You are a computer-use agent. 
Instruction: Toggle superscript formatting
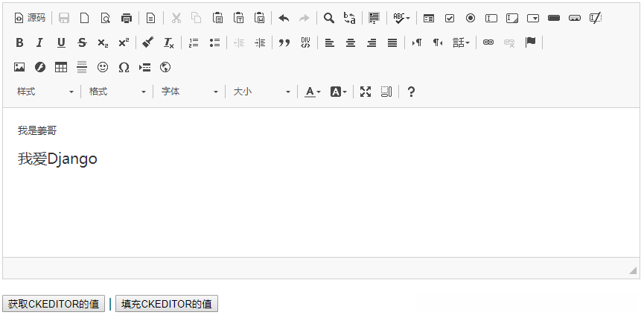[x=124, y=42]
